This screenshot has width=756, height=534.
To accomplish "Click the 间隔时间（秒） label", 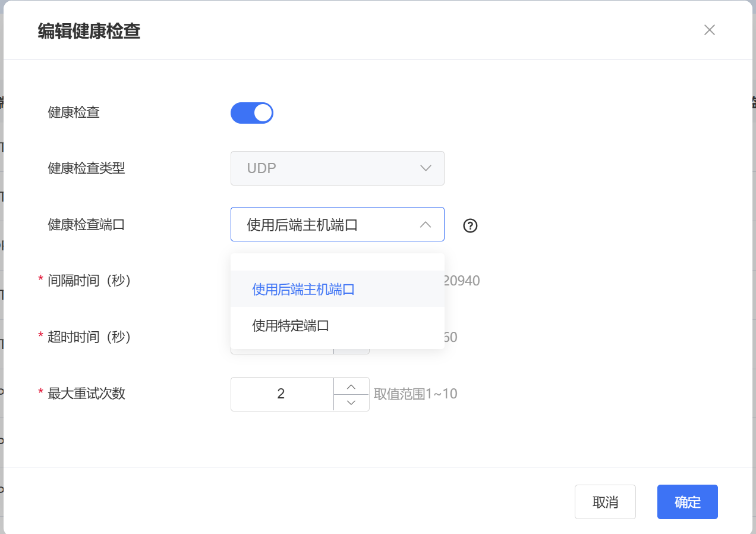I will [x=89, y=281].
